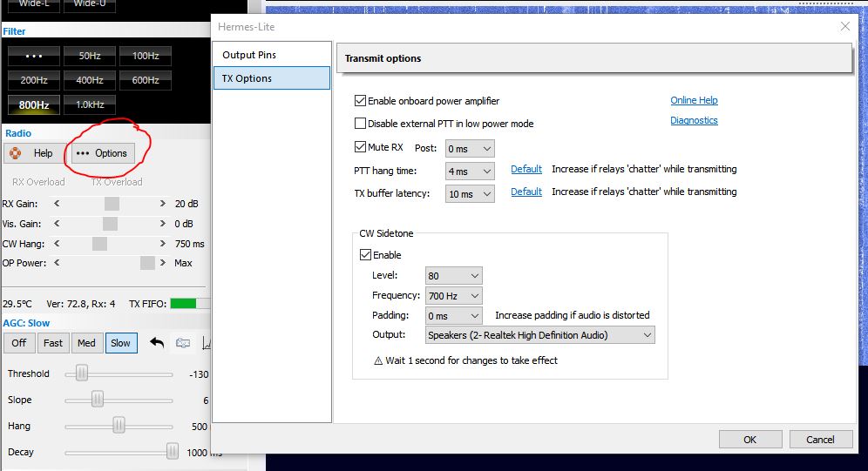Click the AGC Threshold slider handle
868x471 pixels.
click(x=81, y=373)
